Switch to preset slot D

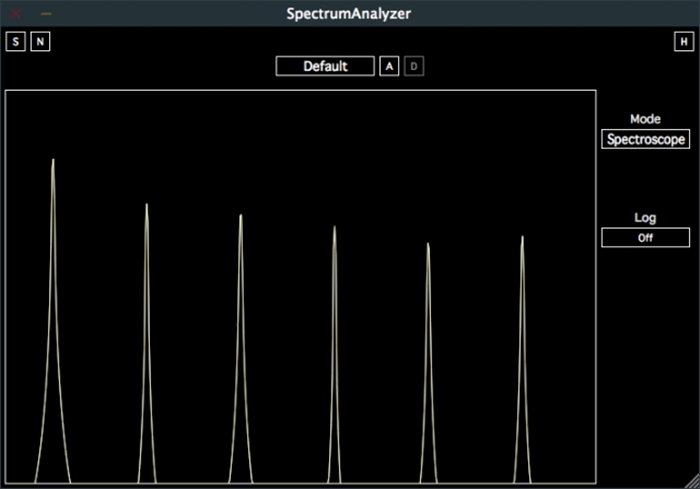point(414,66)
